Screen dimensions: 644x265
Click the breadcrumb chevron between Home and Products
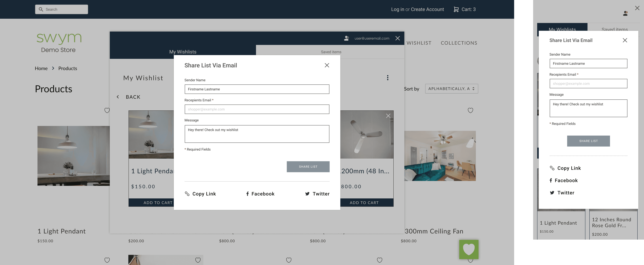53,68
